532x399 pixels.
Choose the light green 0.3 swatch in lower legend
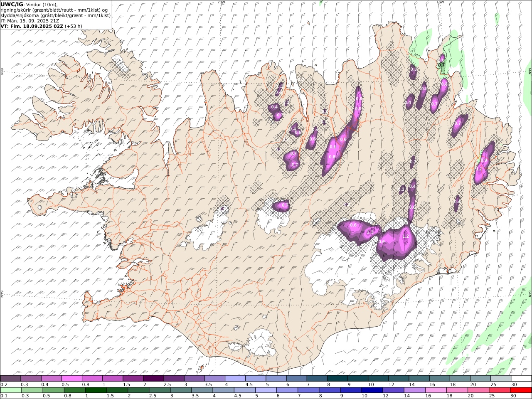coord(32,390)
